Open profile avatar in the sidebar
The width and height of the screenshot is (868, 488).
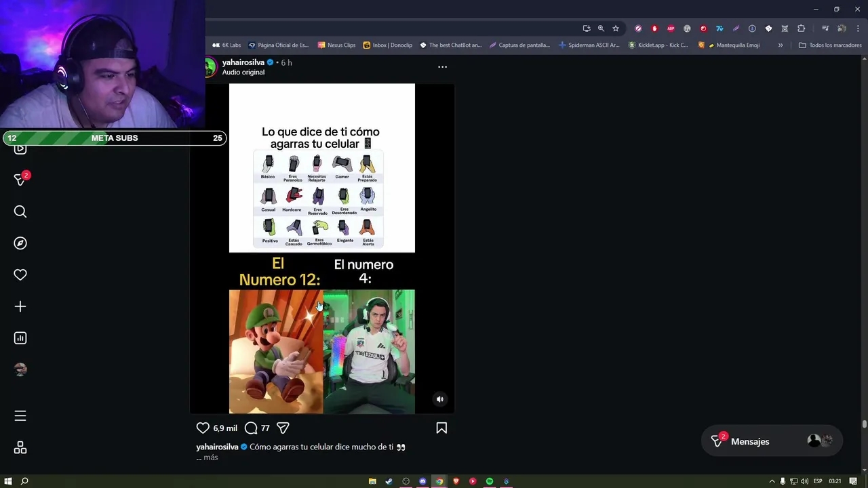click(x=20, y=369)
